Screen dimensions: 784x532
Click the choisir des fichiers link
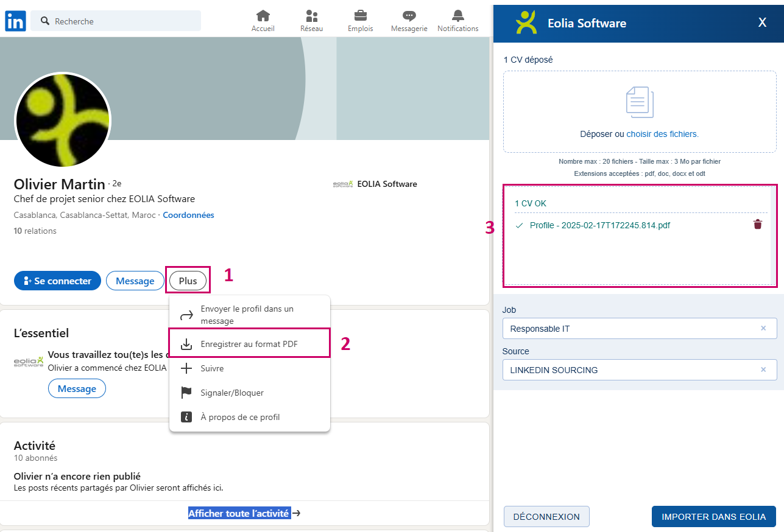coord(662,134)
